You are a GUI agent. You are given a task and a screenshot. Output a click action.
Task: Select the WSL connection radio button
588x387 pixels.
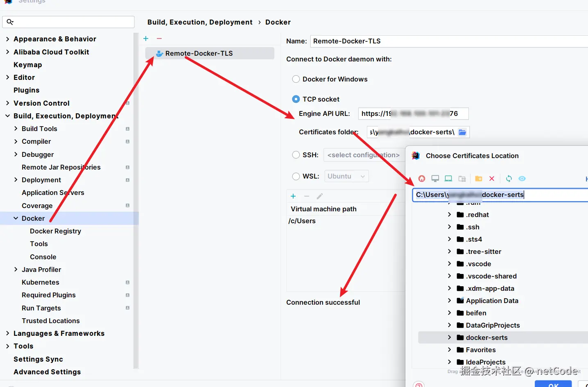(x=296, y=176)
